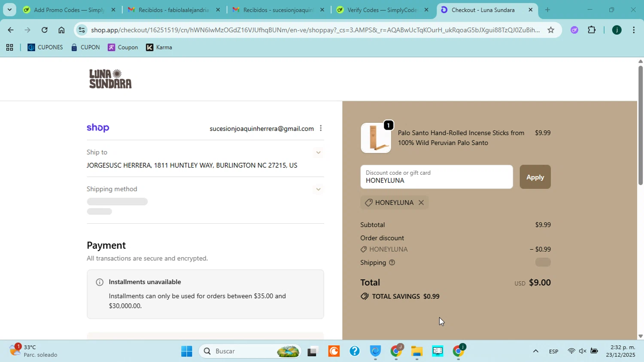Open the CUPONES bookmark

click(45, 48)
